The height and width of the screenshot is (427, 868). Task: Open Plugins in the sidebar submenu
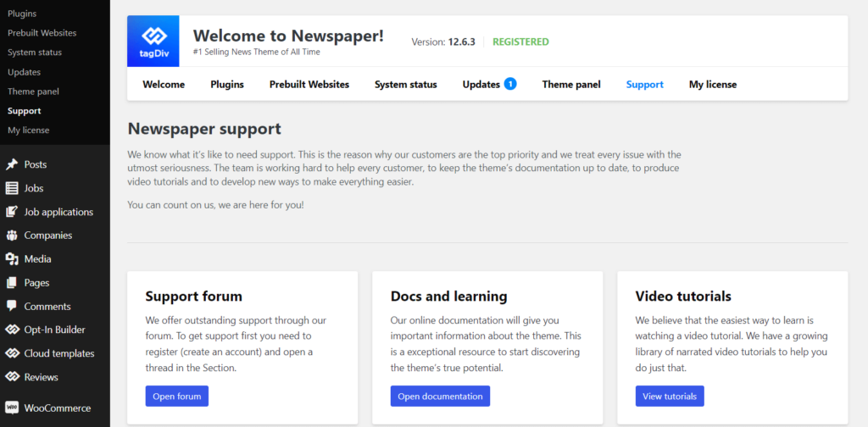22,14
